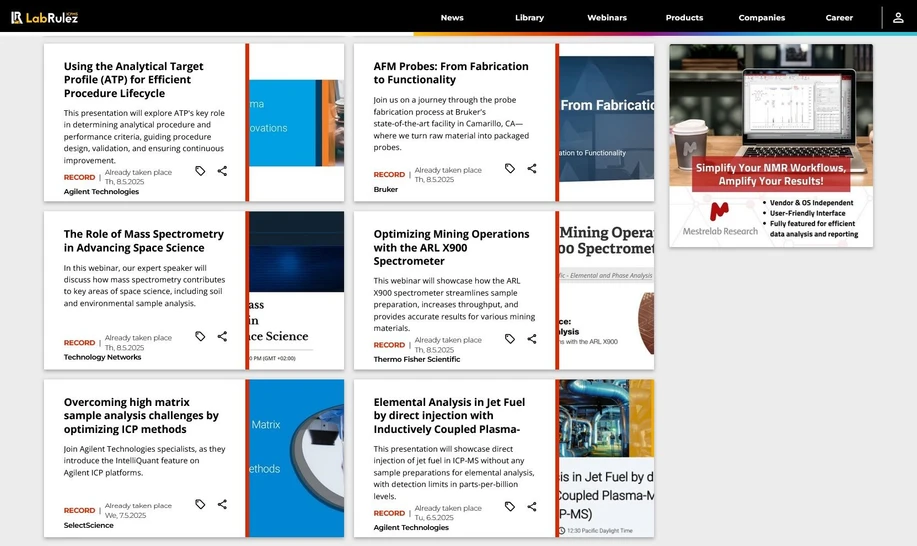The height and width of the screenshot is (546, 917).
Task: Open the user account icon
Action: [898, 18]
